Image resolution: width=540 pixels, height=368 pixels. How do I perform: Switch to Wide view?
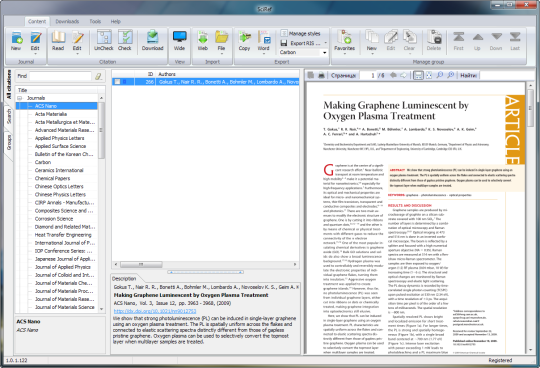point(179,41)
